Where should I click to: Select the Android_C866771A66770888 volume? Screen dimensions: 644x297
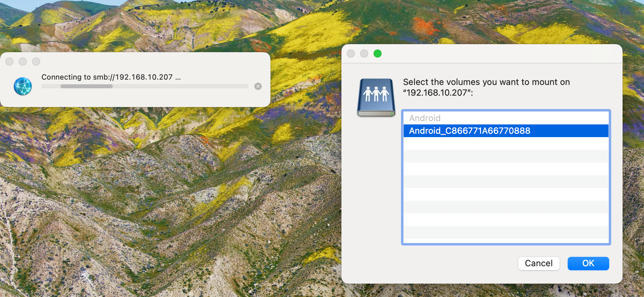click(506, 131)
